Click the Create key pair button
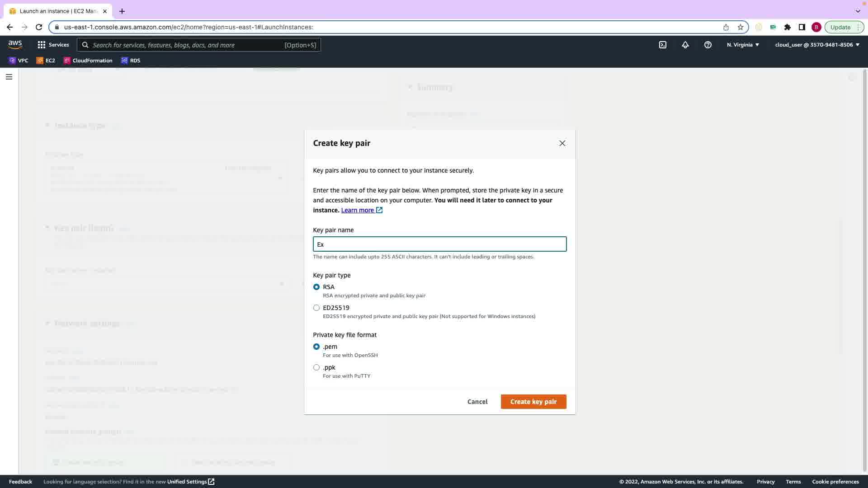Image resolution: width=868 pixels, height=488 pixels. point(533,402)
